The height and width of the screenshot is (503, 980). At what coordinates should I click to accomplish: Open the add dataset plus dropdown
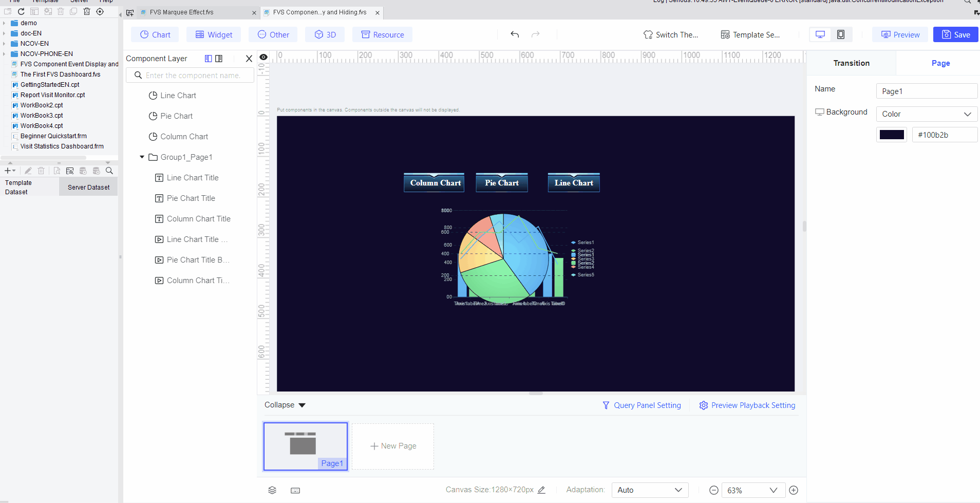click(10, 171)
